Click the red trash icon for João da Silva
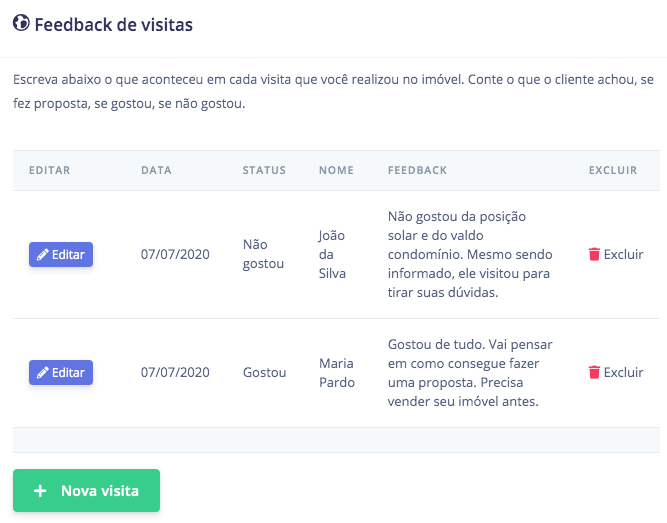This screenshot has width=667, height=523. point(594,254)
